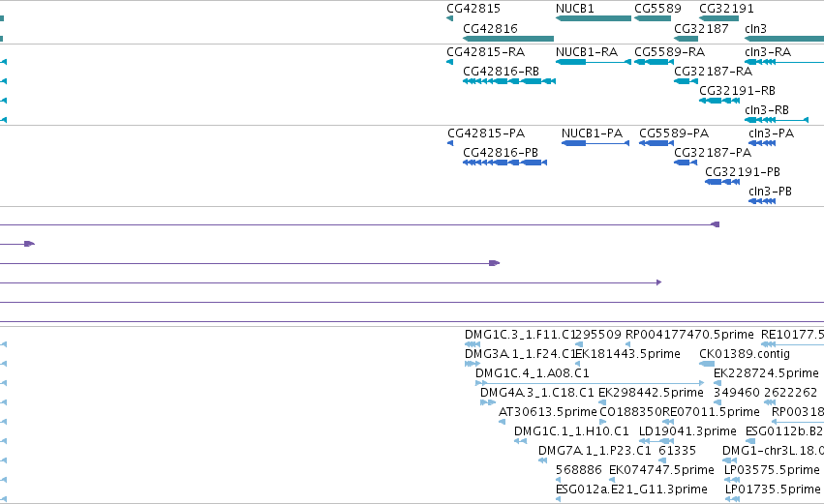Select EST AT30613.5prime
This screenshot has height=504, width=824.
547,411
